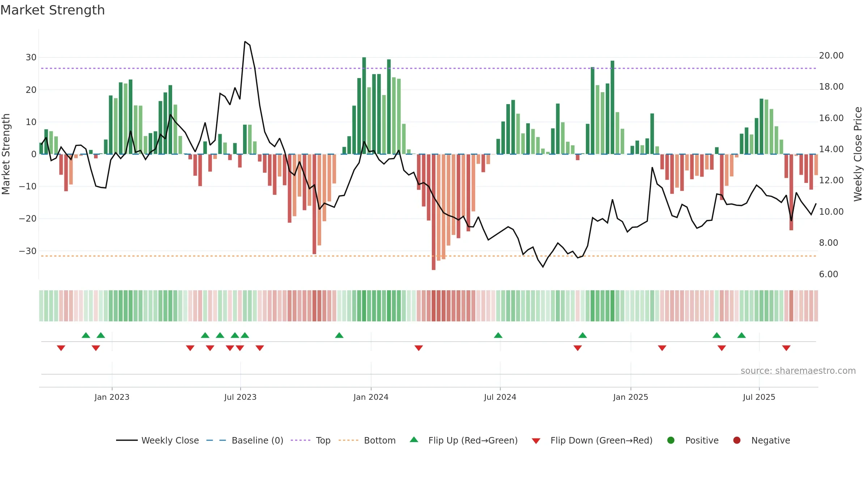
Task: Click the −20 strength axis tick
Action: pos(28,219)
